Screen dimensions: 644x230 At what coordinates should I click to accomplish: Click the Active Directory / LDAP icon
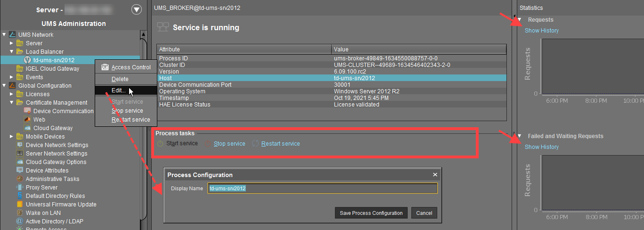pyautogui.click(x=20, y=222)
